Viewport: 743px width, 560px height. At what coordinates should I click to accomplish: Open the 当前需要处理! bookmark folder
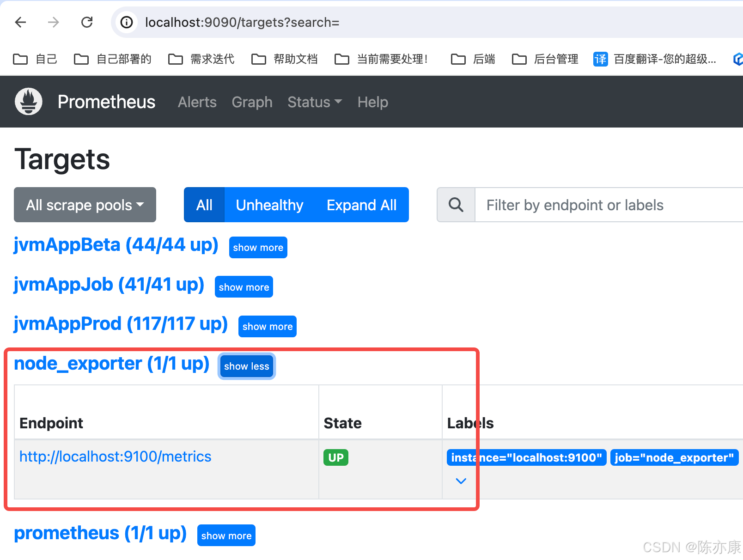coord(382,59)
